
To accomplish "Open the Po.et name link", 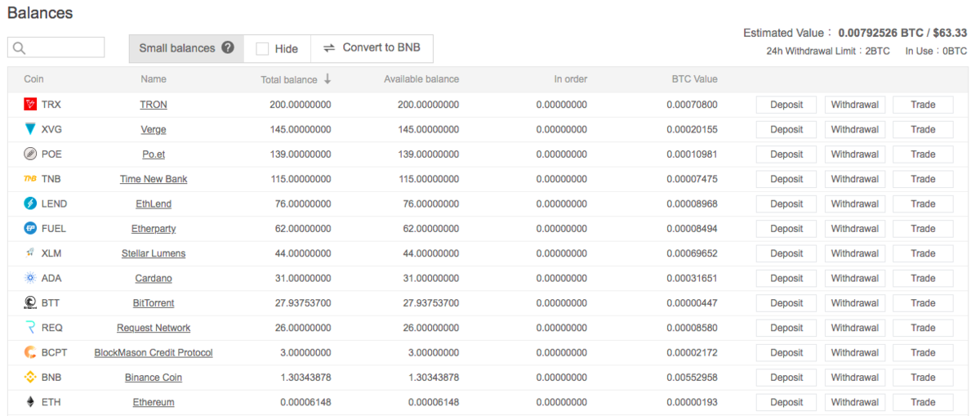I will pyautogui.click(x=154, y=154).
